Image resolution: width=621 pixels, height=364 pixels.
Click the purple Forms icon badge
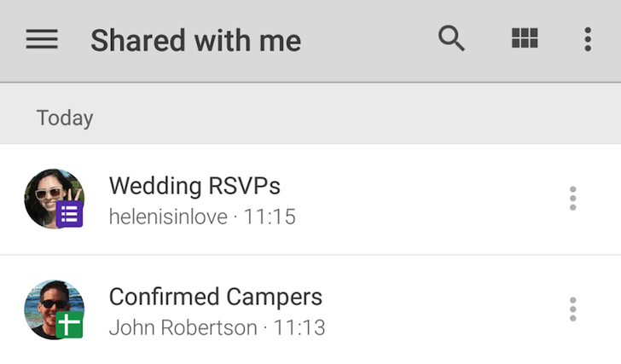(x=70, y=215)
